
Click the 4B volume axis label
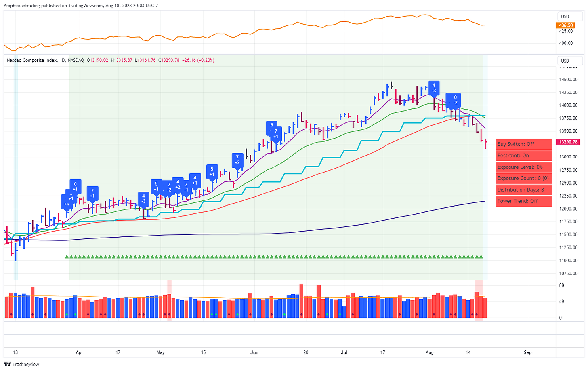[x=561, y=301]
